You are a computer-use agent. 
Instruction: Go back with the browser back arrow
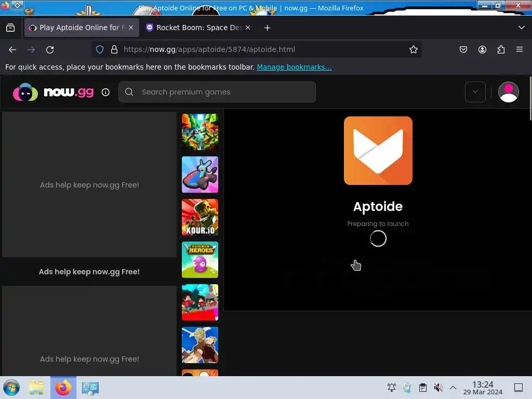(x=12, y=50)
